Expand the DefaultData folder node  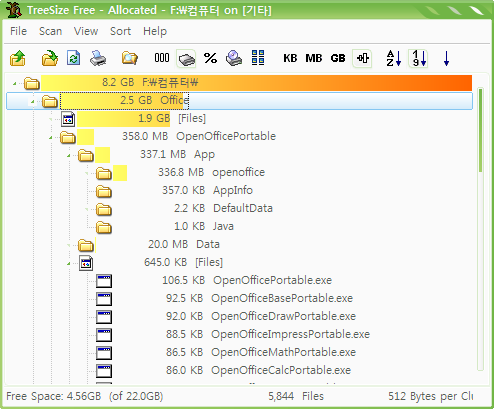pyautogui.click(x=87, y=209)
